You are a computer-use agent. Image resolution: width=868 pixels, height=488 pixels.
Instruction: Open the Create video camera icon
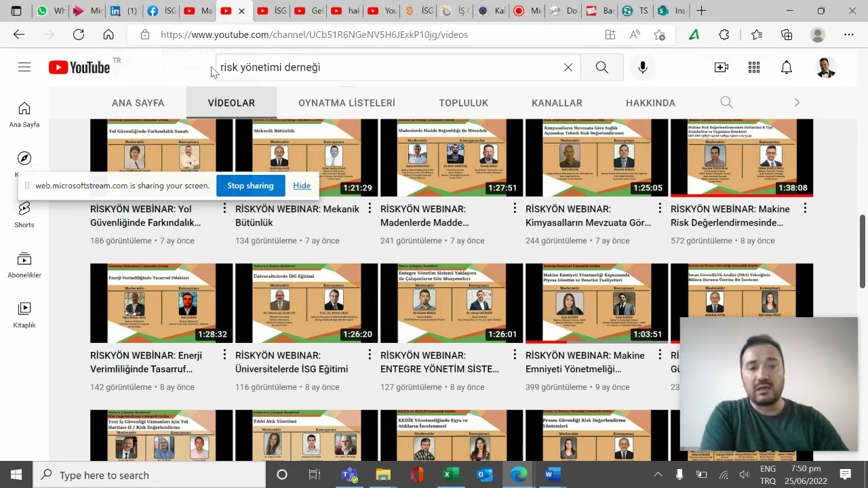click(722, 67)
